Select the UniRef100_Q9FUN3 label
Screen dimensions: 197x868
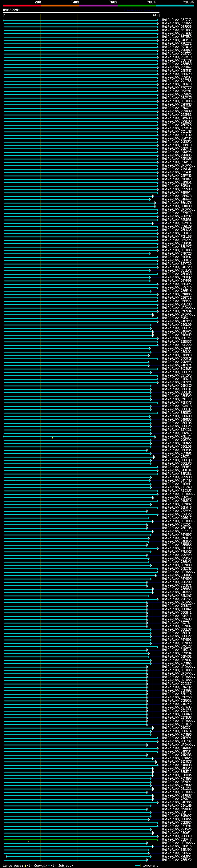pyautogui.click(x=176, y=104)
